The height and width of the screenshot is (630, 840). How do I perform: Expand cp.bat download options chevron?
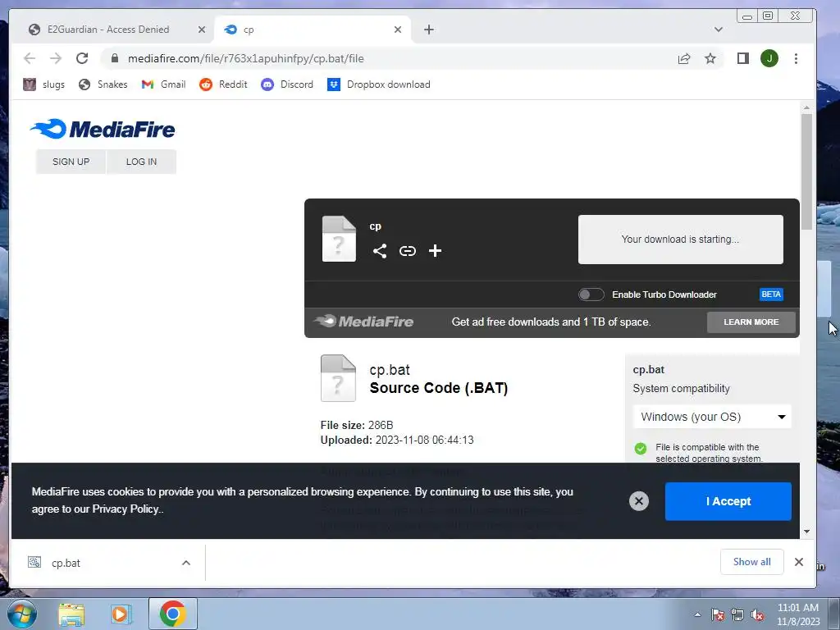click(186, 563)
